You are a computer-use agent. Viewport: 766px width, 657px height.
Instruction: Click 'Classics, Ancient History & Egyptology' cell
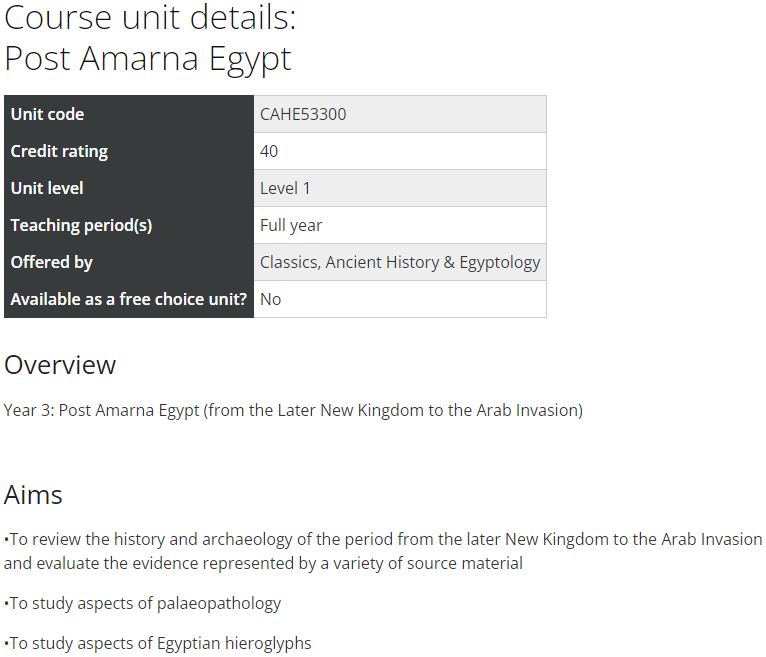pyautogui.click(x=400, y=262)
